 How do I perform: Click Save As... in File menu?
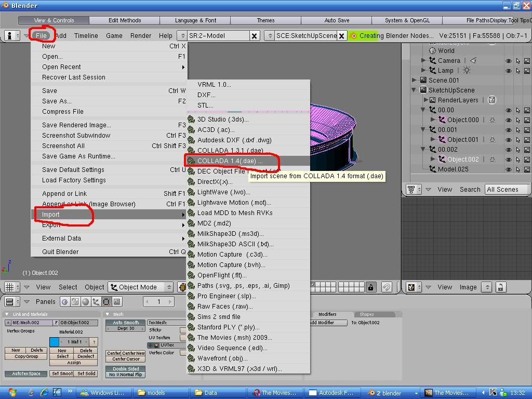109,101
